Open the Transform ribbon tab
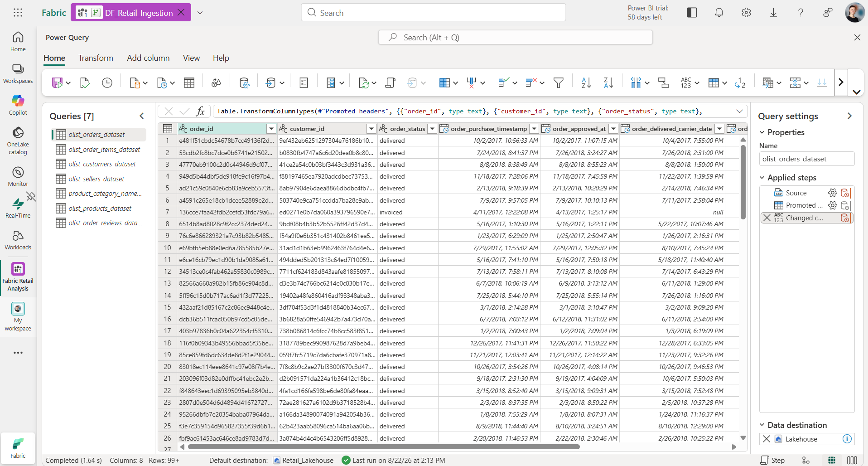The width and height of the screenshot is (868, 466). [96, 58]
